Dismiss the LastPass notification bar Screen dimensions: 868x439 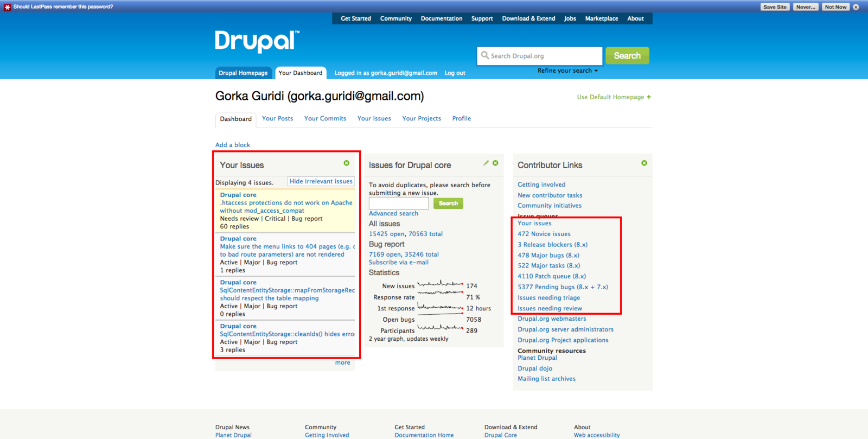pyautogui.click(x=856, y=7)
